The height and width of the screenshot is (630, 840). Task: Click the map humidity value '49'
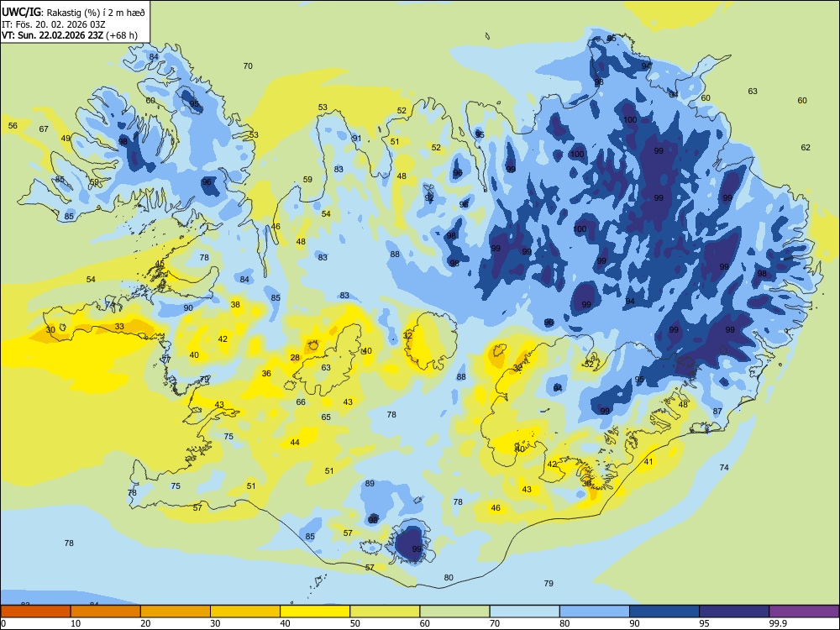pyautogui.click(x=66, y=139)
